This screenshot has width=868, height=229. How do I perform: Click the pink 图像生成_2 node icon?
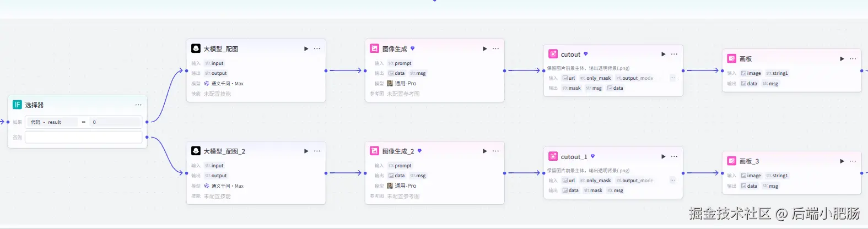click(x=374, y=151)
